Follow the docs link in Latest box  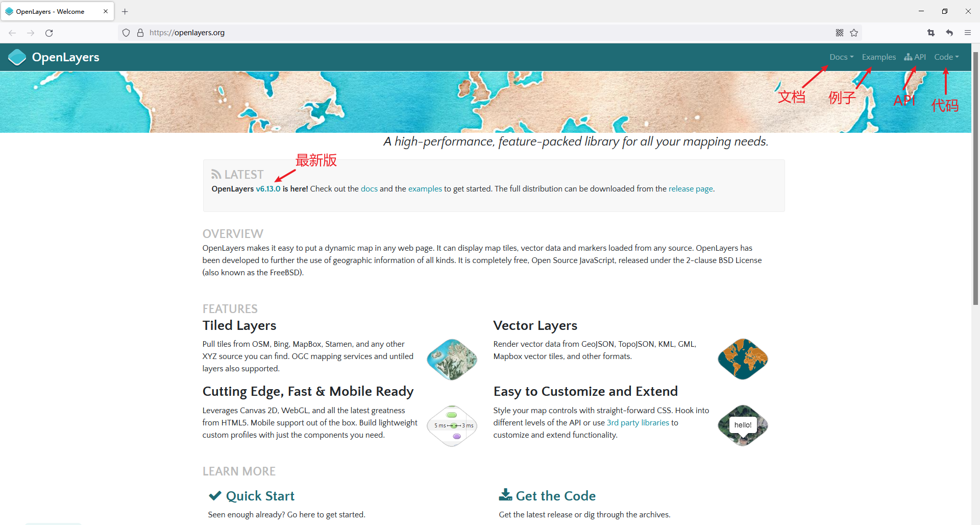(x=369, y=189)
